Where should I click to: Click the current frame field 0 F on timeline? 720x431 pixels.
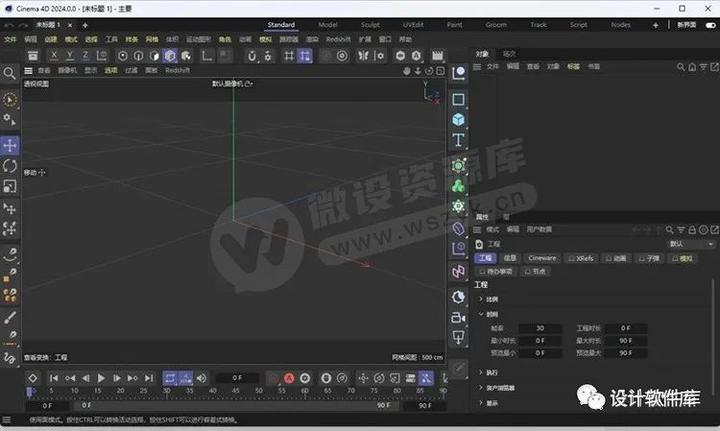click(237, 378)
